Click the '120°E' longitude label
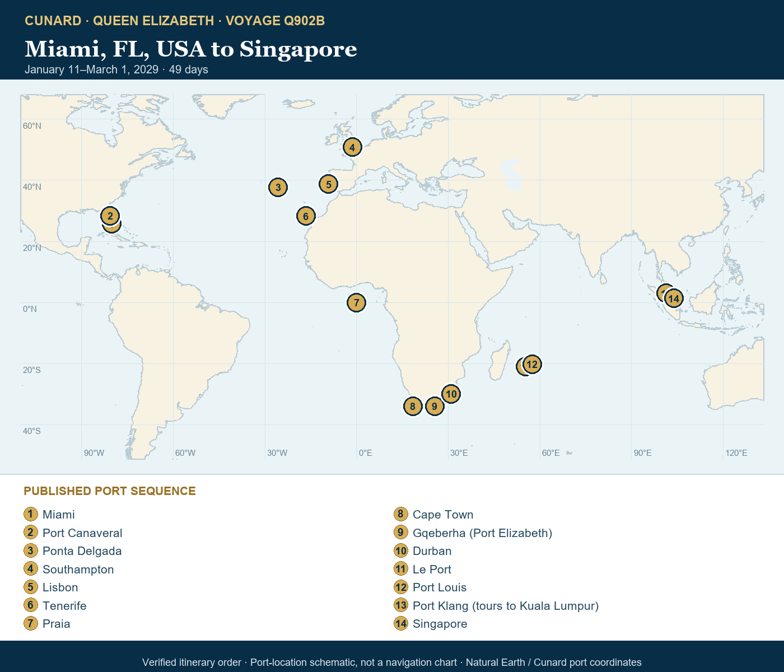The height and width of the screenshot is (672, 784). [736, 452]
